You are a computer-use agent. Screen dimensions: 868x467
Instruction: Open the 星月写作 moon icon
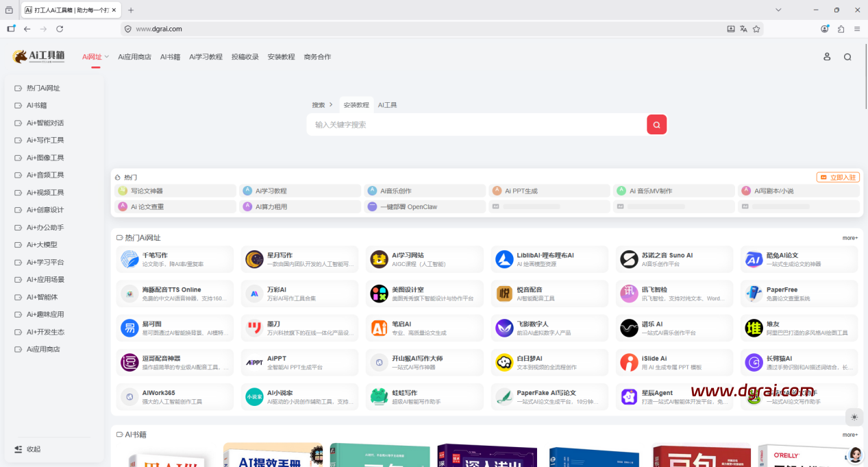(254, 259)
